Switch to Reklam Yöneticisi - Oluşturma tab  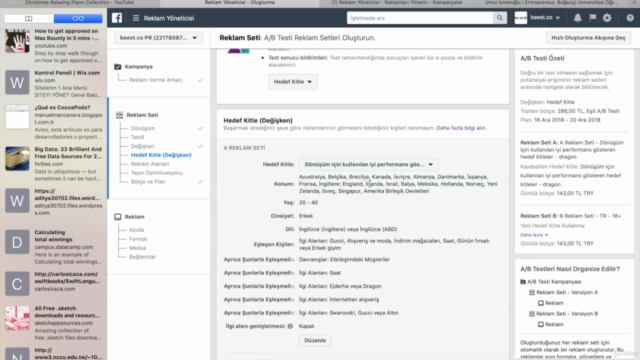(240, 3)
